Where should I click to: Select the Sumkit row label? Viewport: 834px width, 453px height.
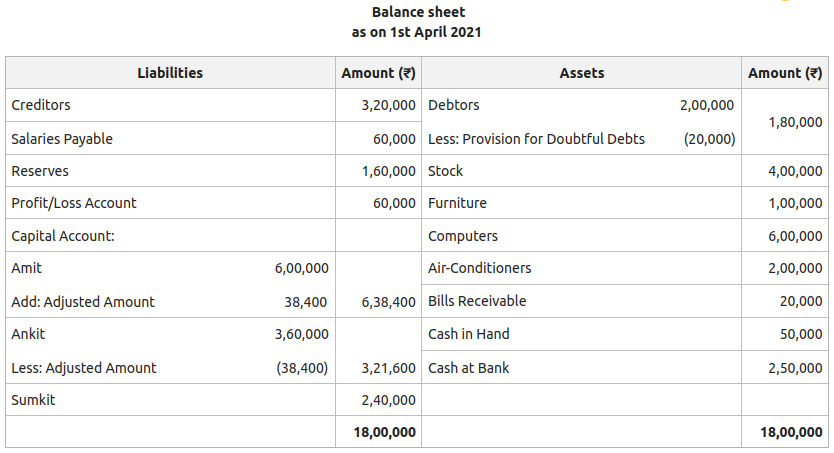point(32,400)
